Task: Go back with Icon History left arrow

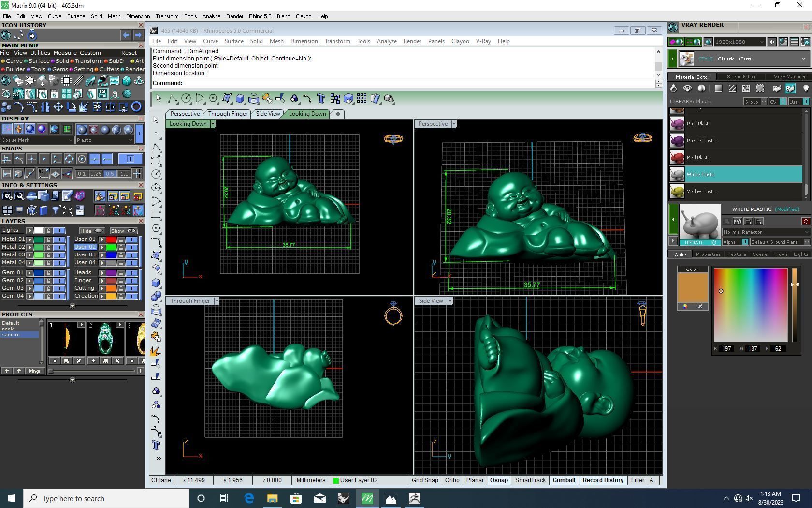Action: click(126, 35)
